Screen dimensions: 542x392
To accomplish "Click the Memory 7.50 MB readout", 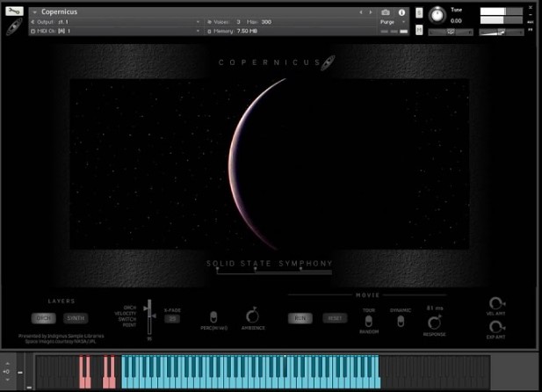I will pos(247,31).
